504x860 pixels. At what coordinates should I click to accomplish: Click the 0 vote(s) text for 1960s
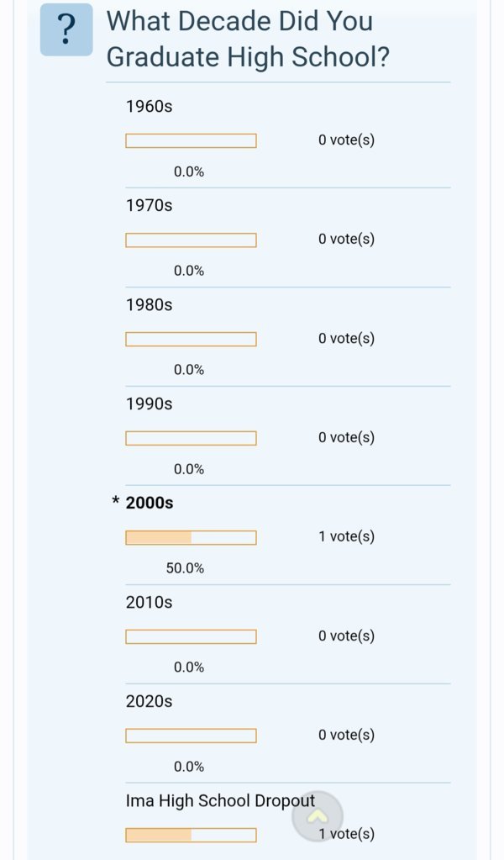(x=347, y=140)
